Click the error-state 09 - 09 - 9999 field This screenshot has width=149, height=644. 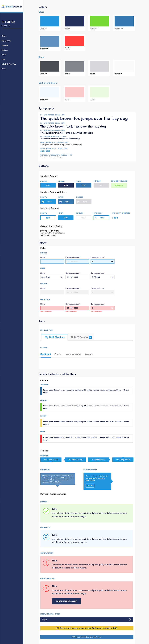(77, 308)
